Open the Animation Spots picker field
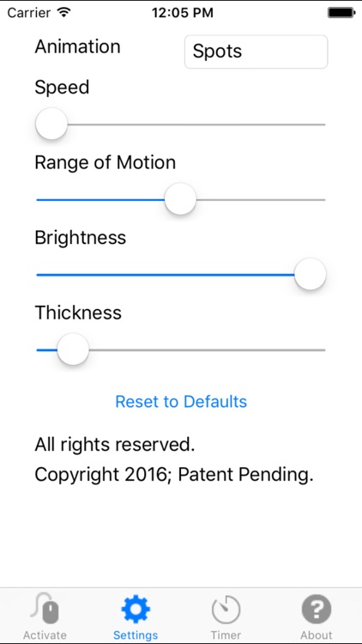362x644 pixels. point(256,52)
